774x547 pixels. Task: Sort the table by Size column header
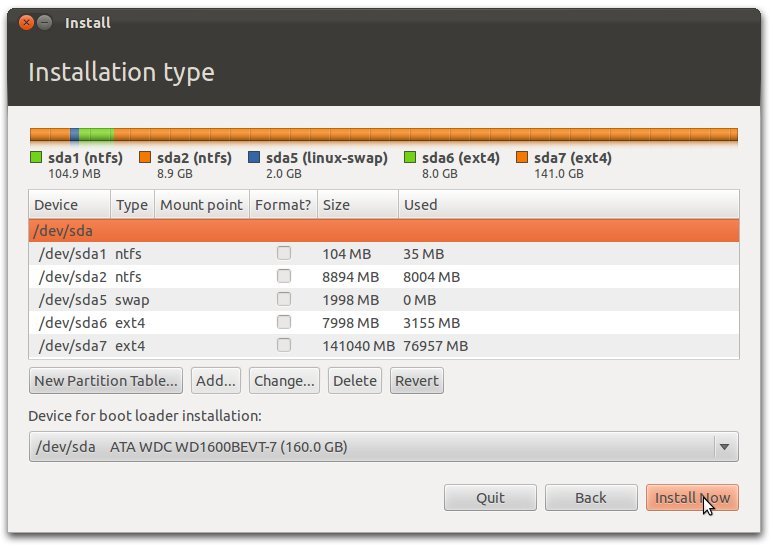pos(336,205)
